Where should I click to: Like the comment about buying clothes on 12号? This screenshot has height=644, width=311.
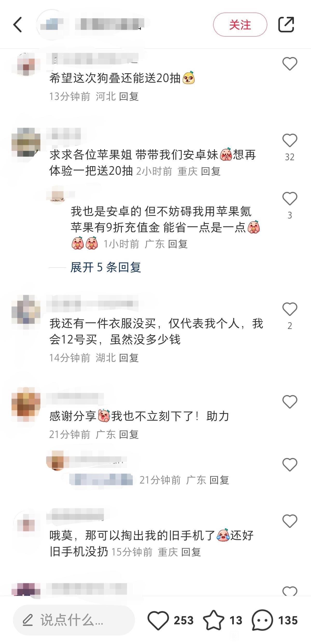(289, 309)
